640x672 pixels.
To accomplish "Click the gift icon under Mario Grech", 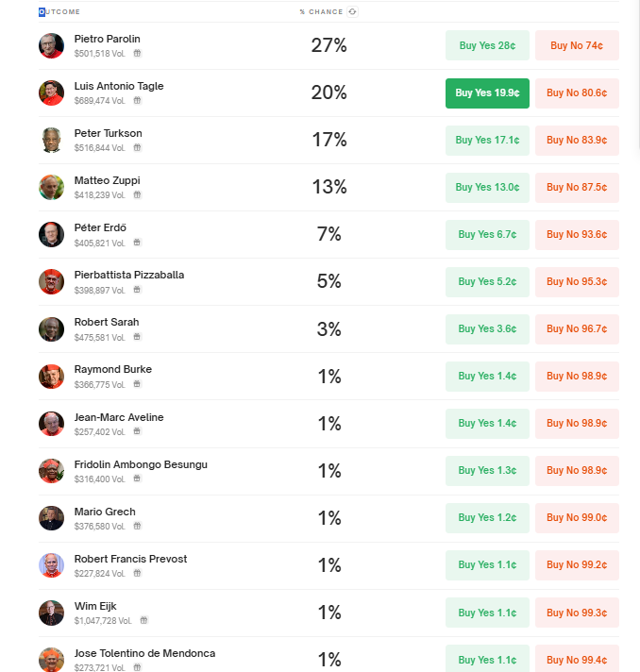I will [x=137, y=526].
